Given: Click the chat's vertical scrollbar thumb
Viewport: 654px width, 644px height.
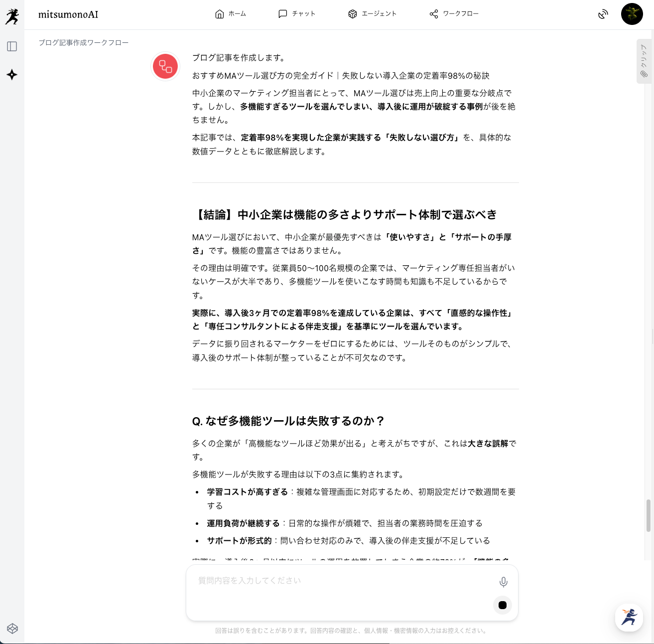Looking at the screenshot, I should (648, 515).
